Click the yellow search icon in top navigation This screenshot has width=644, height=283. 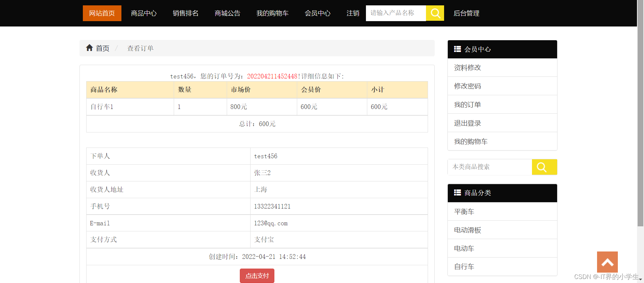click(x=435, y=13)
